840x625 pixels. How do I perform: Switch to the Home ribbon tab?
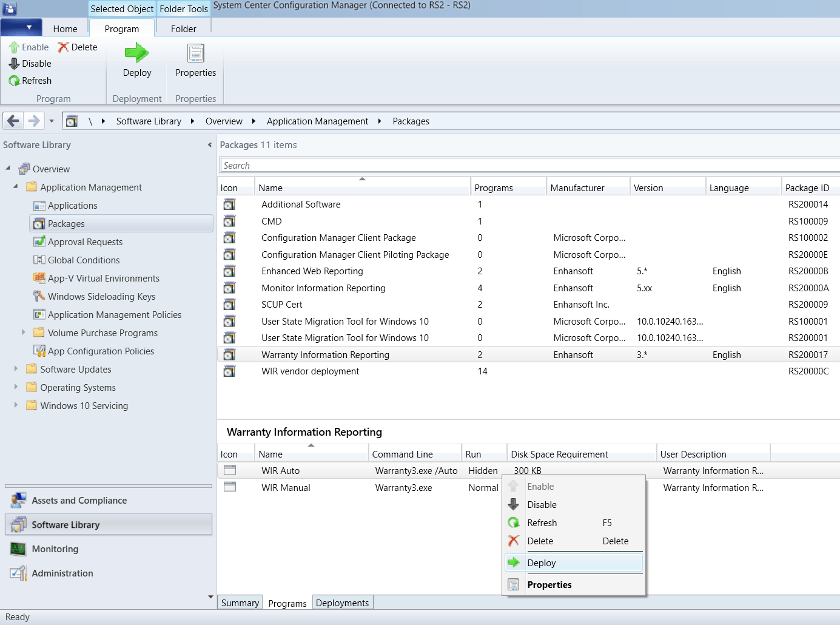pos(65,29)
